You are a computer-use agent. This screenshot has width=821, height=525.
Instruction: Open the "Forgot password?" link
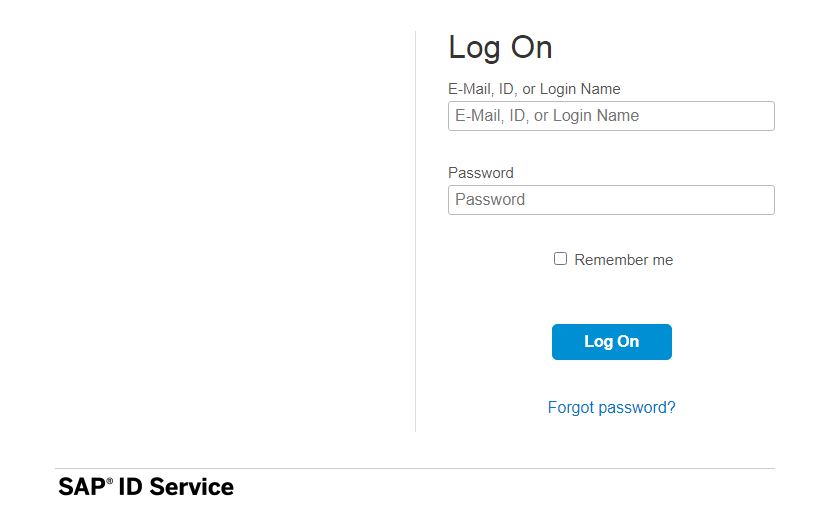611,408
